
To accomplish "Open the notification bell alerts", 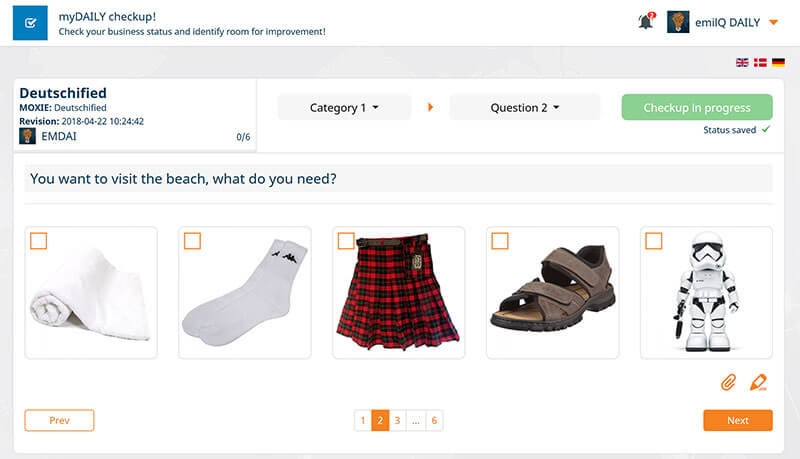I will (646, 21).
